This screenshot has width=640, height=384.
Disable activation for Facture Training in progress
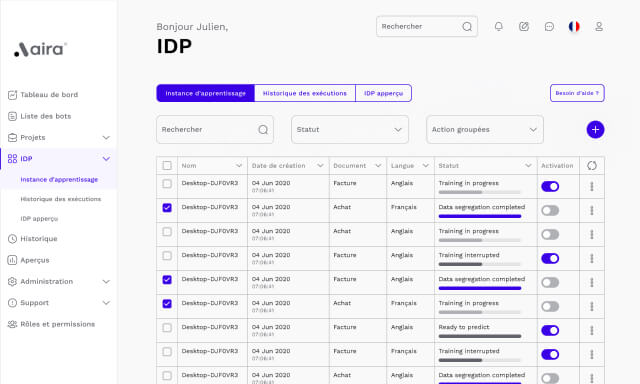click(x=550, y=186)
